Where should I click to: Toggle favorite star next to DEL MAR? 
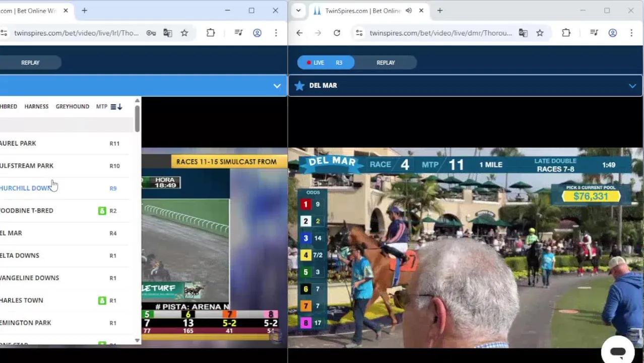[x=299, y=86]
